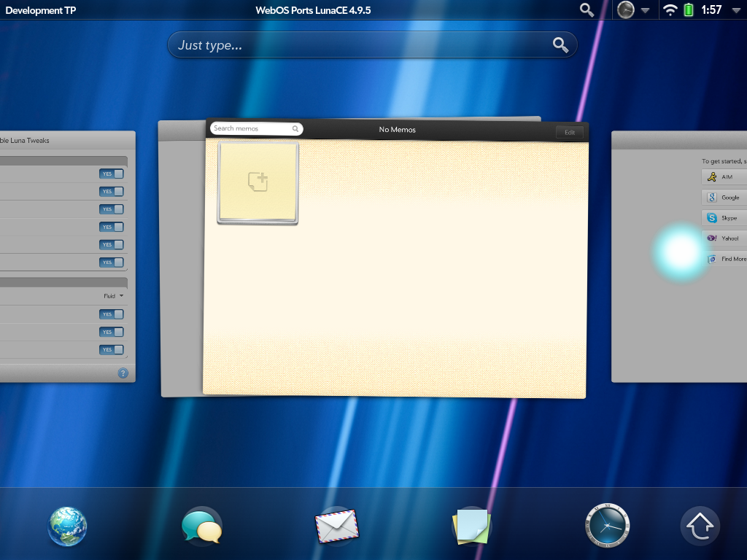747x560 pixels.
Task: Launch the Clock app from the dock
Action: (x=607, y=526)
